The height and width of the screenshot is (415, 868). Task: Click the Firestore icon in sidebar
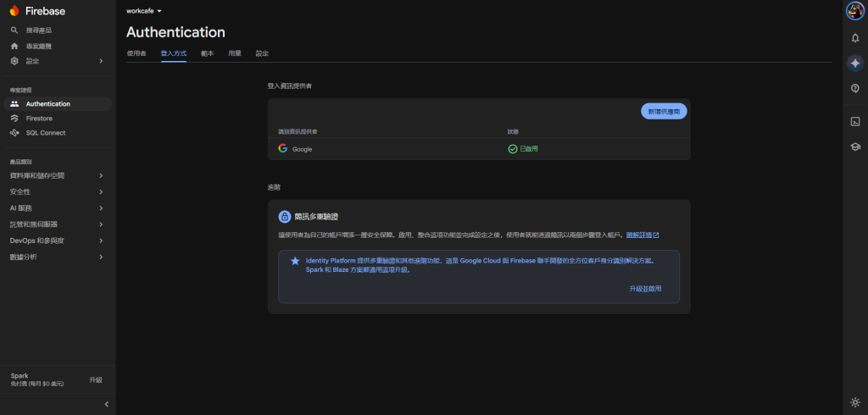coord(14,119)
